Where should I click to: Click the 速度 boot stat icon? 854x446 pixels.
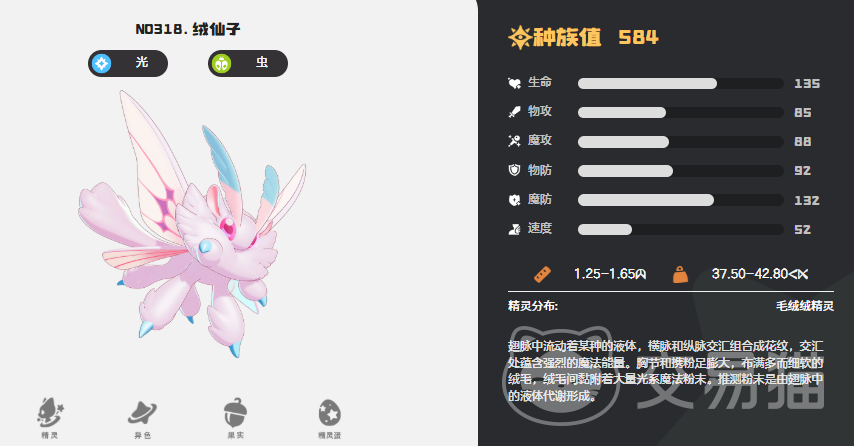(514, 229)
